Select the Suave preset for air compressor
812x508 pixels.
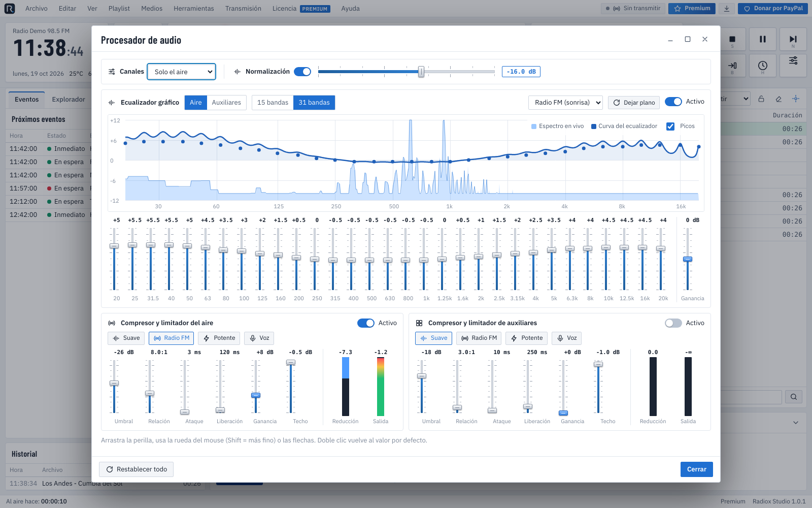(126, 338)
